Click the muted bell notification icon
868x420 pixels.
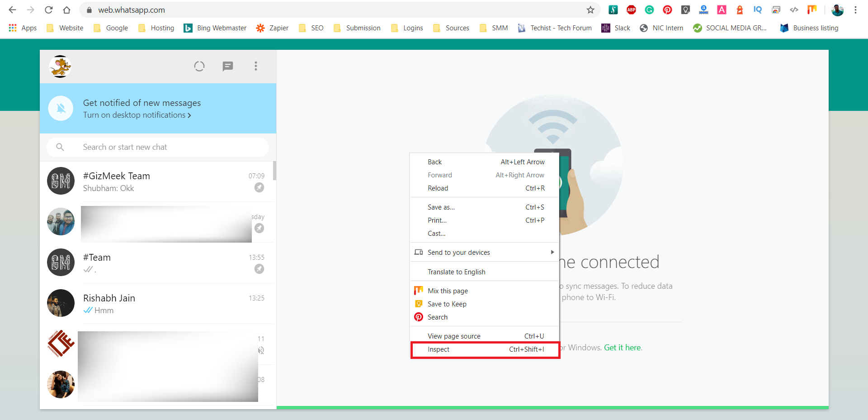(61, 109)
